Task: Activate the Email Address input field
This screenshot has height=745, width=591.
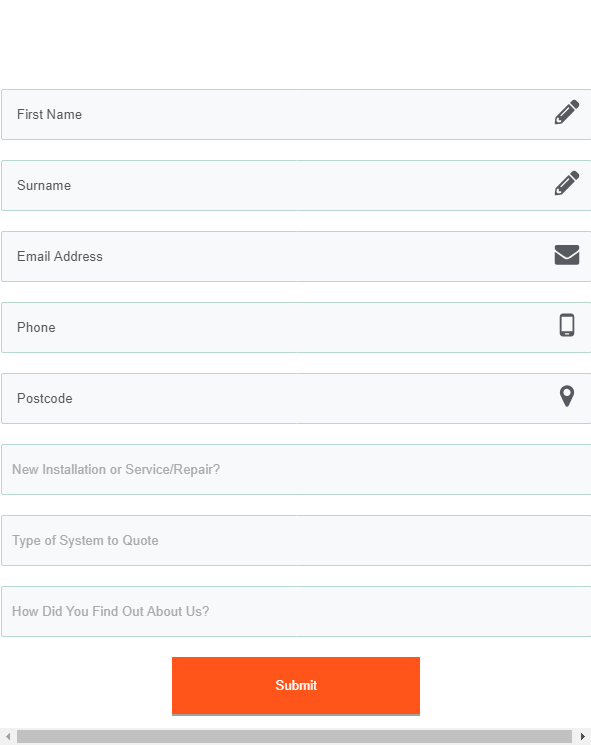Action: (296, 257)
